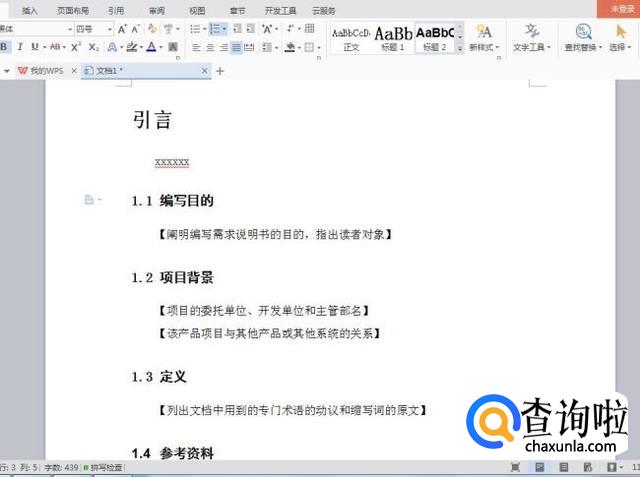Center-align the paragraph text
640x477 pixels.
[x=211, y=47]
